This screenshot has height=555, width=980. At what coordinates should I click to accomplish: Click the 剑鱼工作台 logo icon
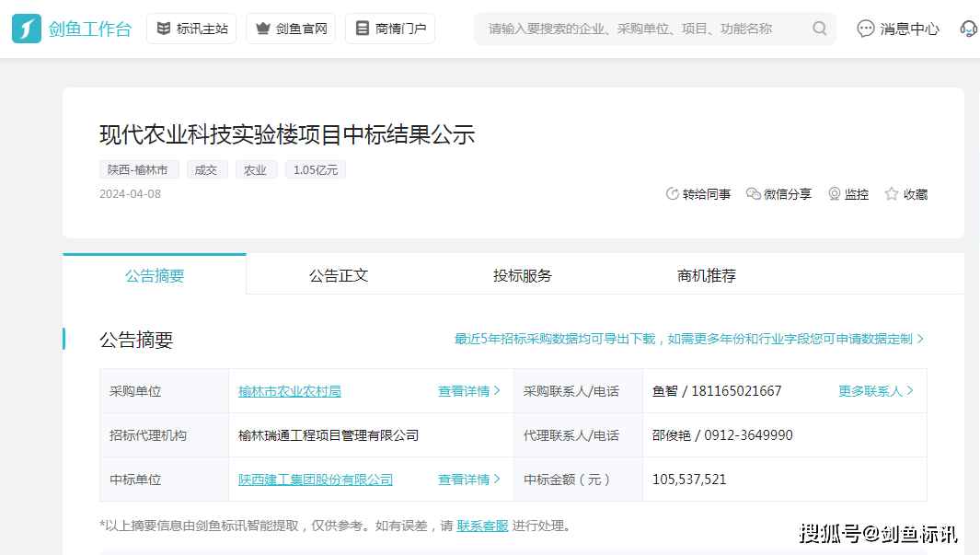tap(27, 29)
